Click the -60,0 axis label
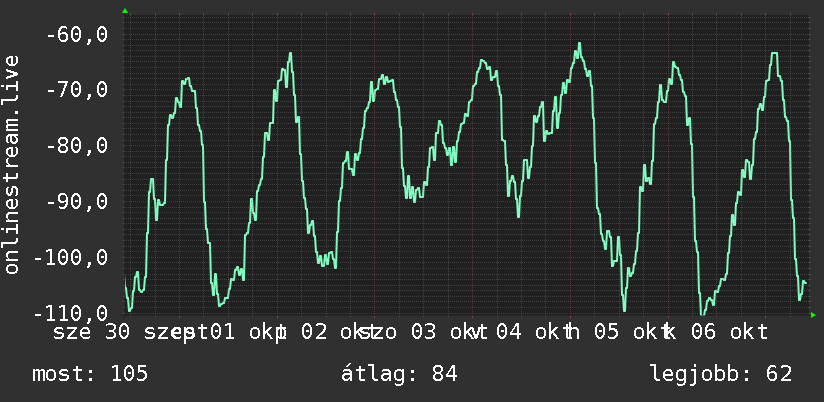 click(77, 35)
